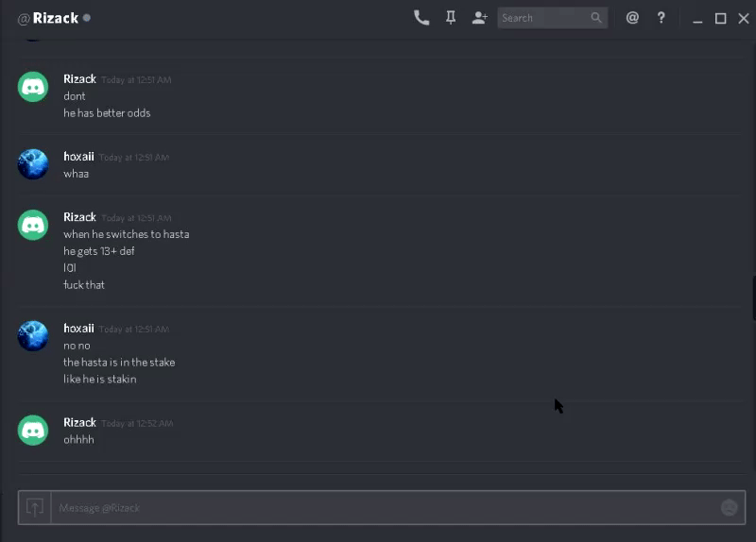
Task: Click the chat scrollbar thumb
Action: coord(753,297)
